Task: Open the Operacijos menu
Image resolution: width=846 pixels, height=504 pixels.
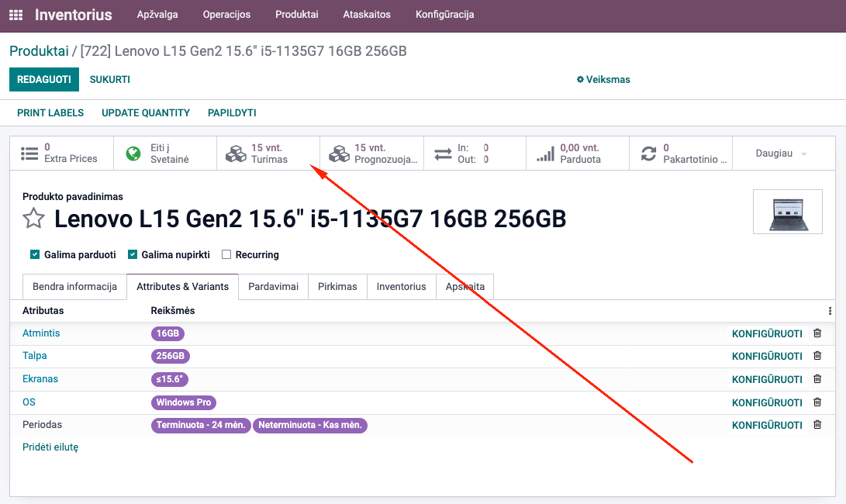Action: tap(226, 15)
